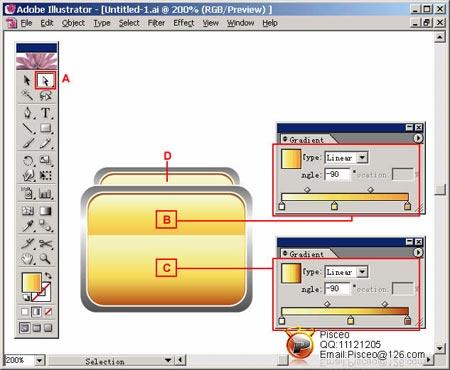450x370 pixels.
Task: Set paint mode to None
Action: pos(48,312)
